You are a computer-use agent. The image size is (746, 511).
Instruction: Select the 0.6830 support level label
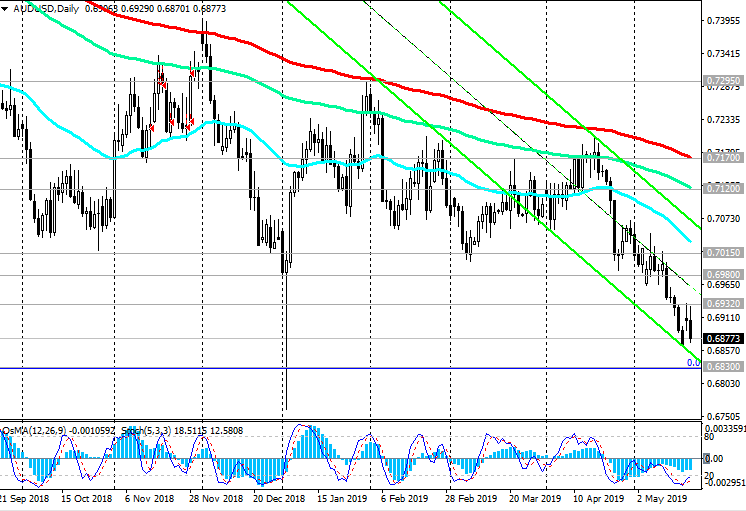pyautogui.click(x=721, y=368)
